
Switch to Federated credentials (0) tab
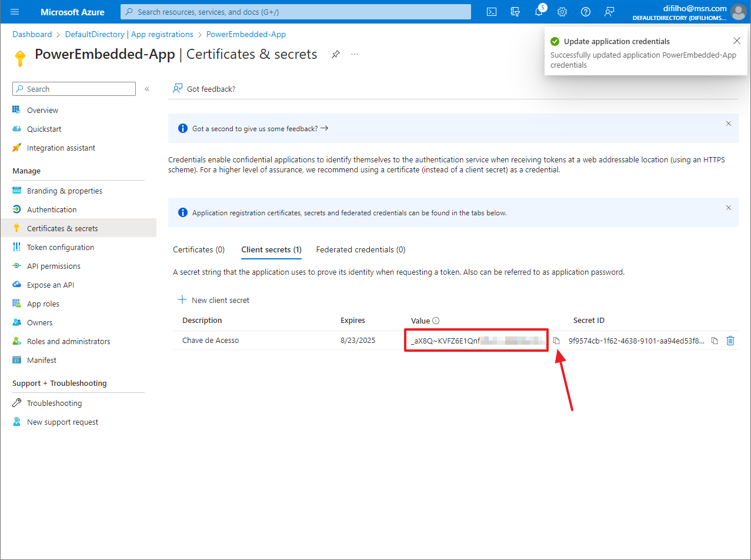pos(361,249)
